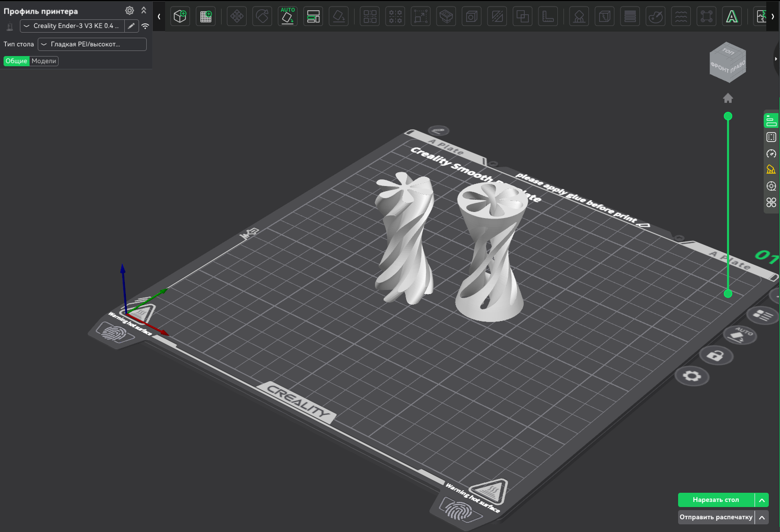Viewport: 780px width, 532px height.
Task: Click the four-petal icon in sidebar
Action: click(771, 202)
